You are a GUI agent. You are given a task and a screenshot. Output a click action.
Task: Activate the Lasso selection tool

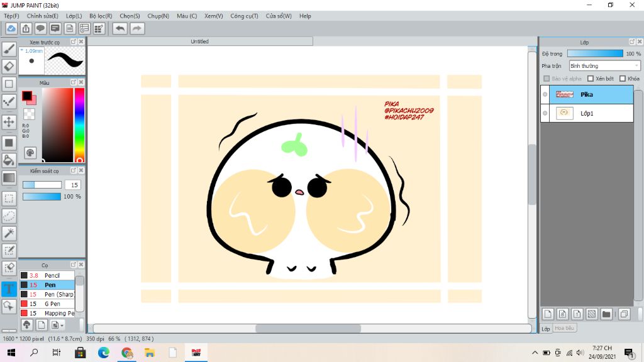9,216
